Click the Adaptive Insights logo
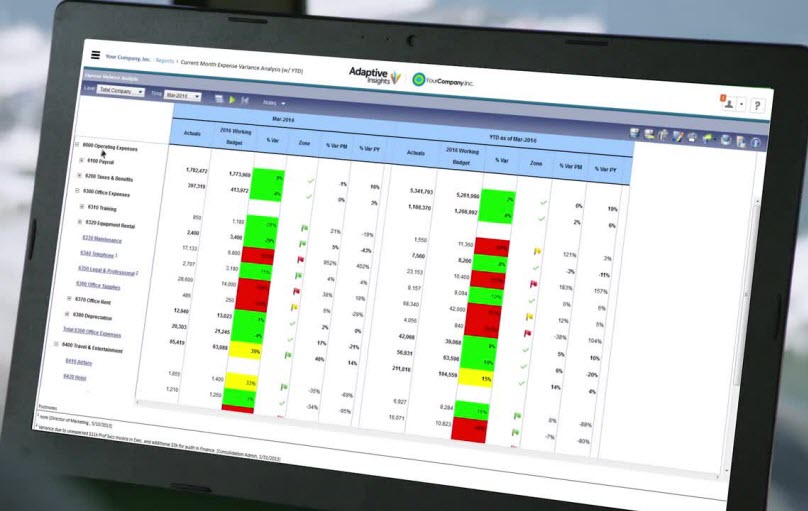This screenshot has height=511, width=808. pyautogui.click(x=372, y=75)
